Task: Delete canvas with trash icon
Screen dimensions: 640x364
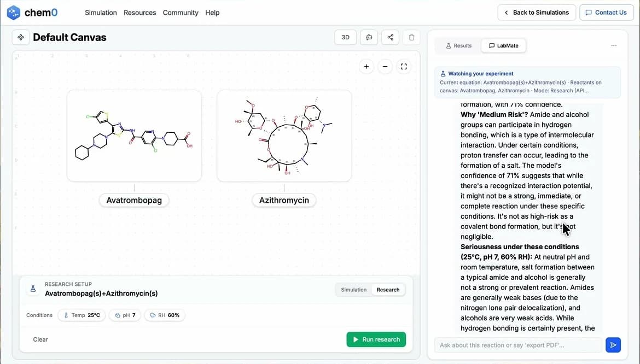Action: click(x=411, y=37)
